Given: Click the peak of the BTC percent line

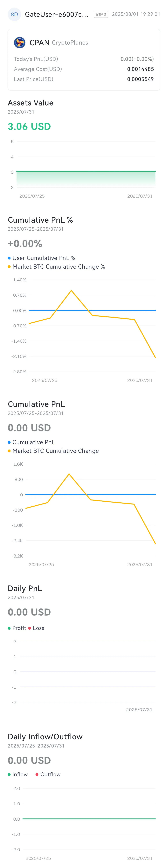Looking at the screenshot, I should tap(71, 291).
